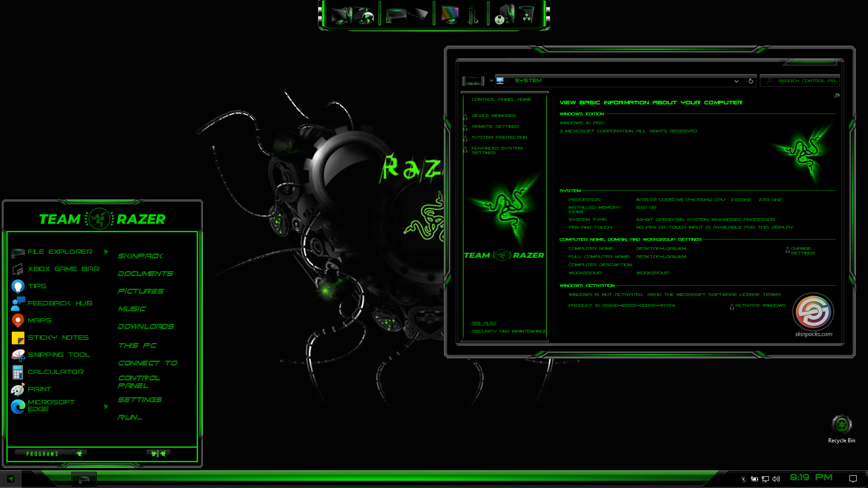The width and height of the screenshot is (868, 488).
Task: Click the Razer start button on taskbar
Action: point(10,479)
